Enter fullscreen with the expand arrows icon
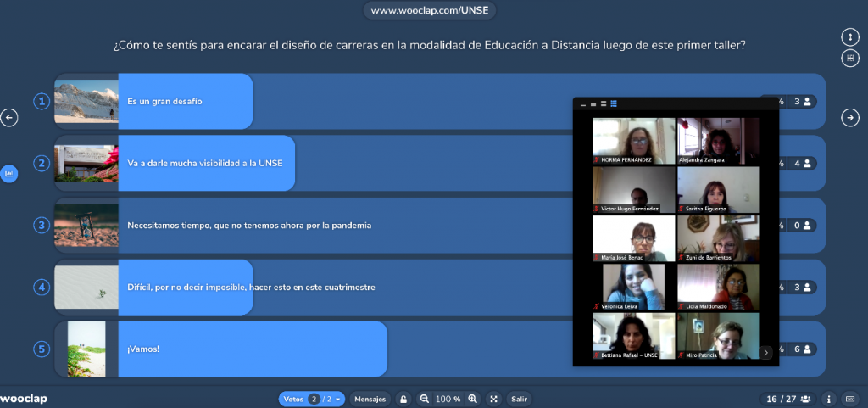This screenshot has height=408, width=868. tap(494, 400)
